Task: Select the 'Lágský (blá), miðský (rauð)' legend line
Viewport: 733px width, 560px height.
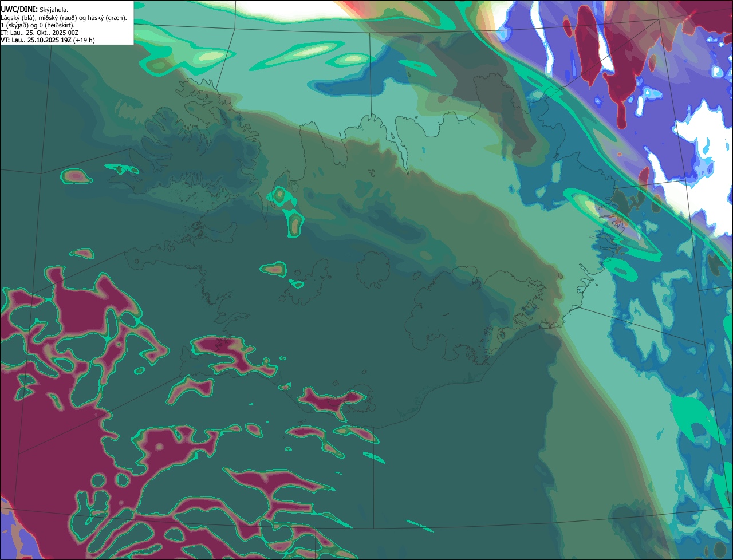Action: [64, 18]
